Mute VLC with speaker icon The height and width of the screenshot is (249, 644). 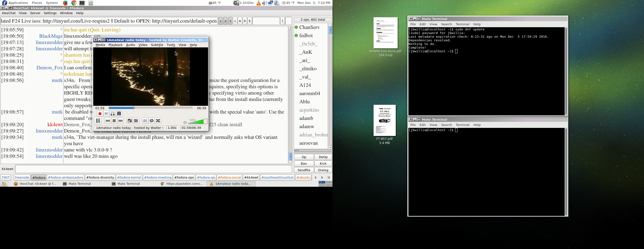coord(185,123)
